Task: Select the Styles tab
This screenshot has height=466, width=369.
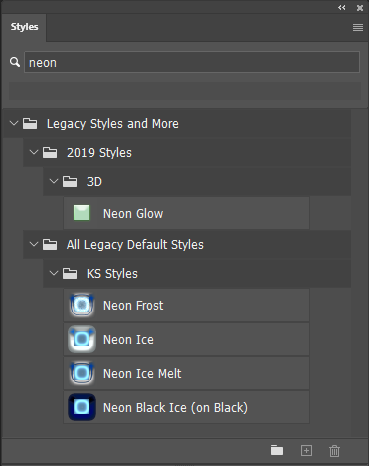Action: [24, 27]
